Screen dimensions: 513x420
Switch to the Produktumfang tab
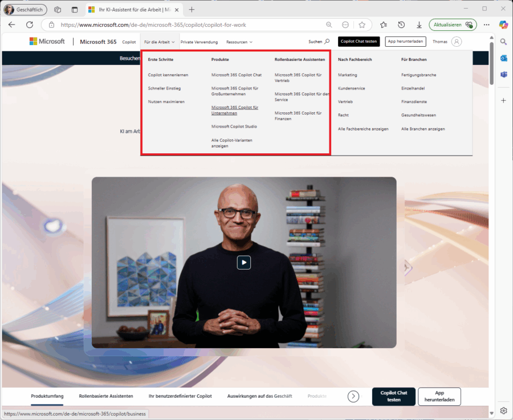[x=47, y=396]
